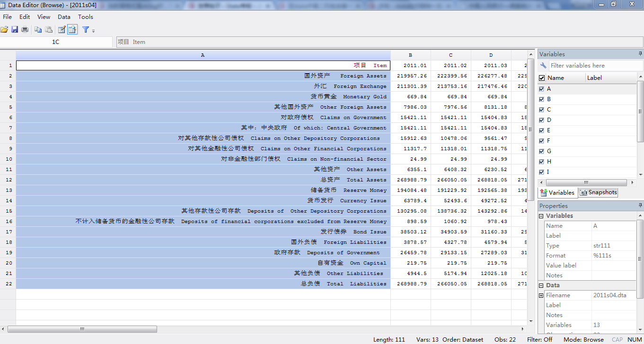This screenshot has height=344, width=644.
Task: Click the data grid horizontal scrollbar thumb
Action: tap(82, 329)
